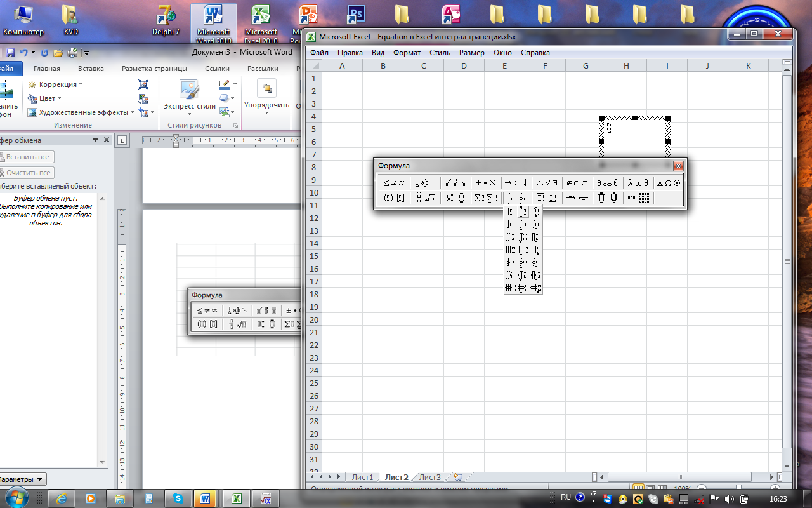
Task: Open Стили рисунков dialog launcher
Action: click(x=235, y=125)
